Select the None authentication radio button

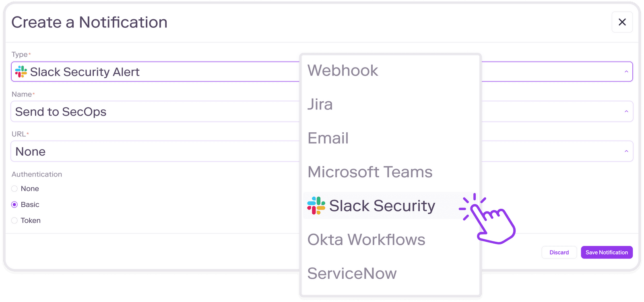coord(14,189)
